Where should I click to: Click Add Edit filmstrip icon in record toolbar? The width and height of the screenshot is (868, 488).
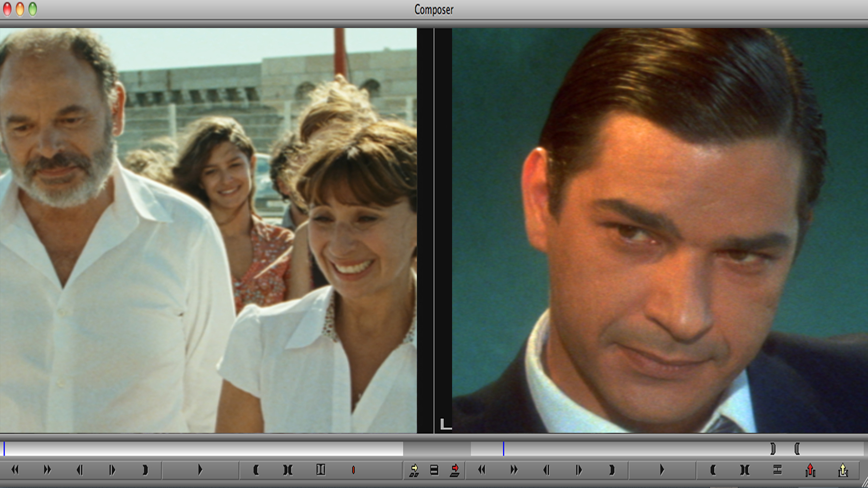[777, 469]
